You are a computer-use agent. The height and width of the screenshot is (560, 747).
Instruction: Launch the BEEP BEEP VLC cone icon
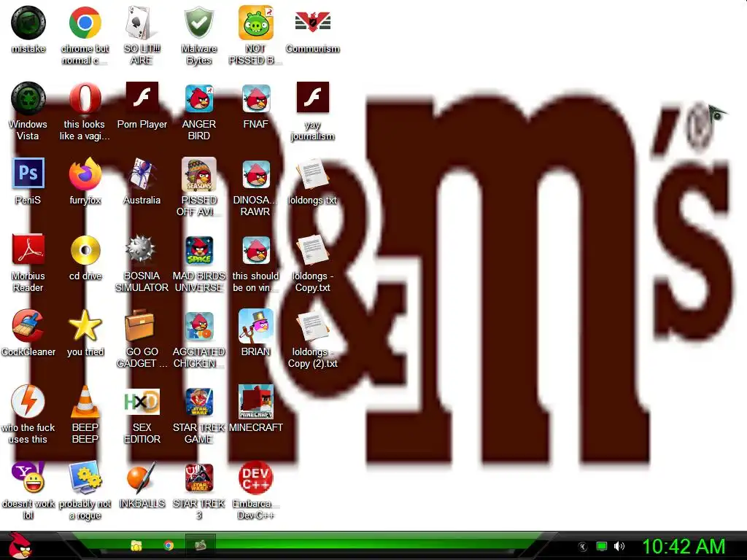(x=85, y=402)
